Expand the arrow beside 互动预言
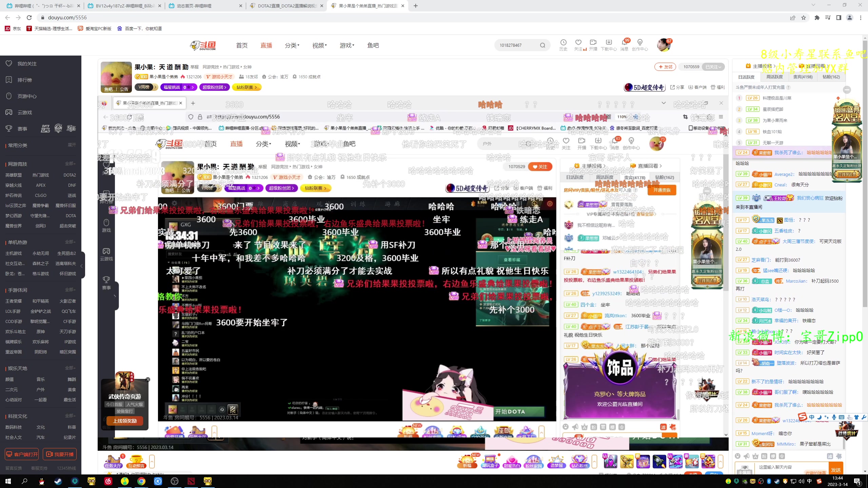 coord(152,461)
